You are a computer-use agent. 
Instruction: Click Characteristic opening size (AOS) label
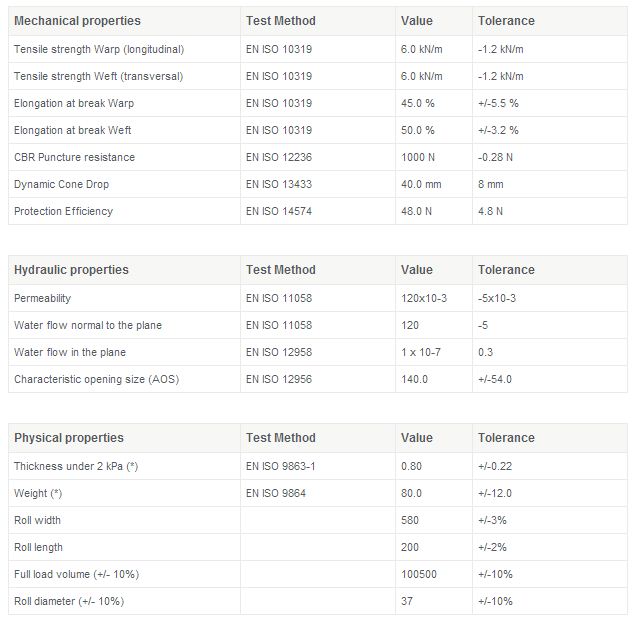pos(95,379)
